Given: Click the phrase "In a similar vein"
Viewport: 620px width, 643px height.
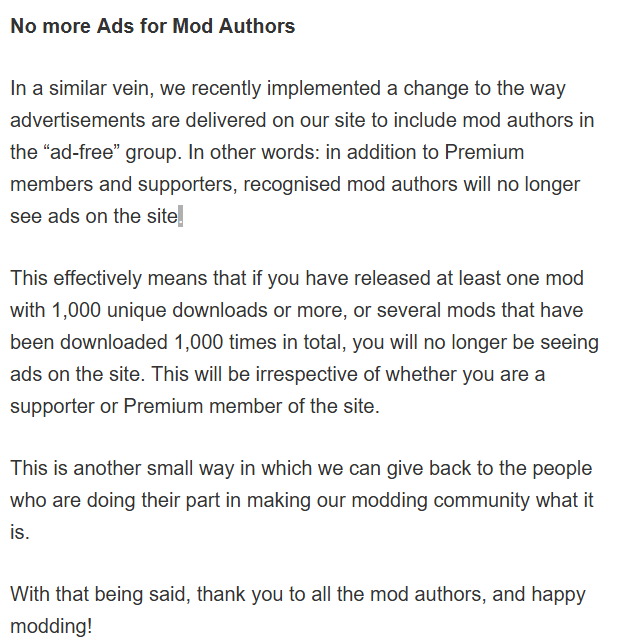Looking at the screenshot, I should point(80,89).
